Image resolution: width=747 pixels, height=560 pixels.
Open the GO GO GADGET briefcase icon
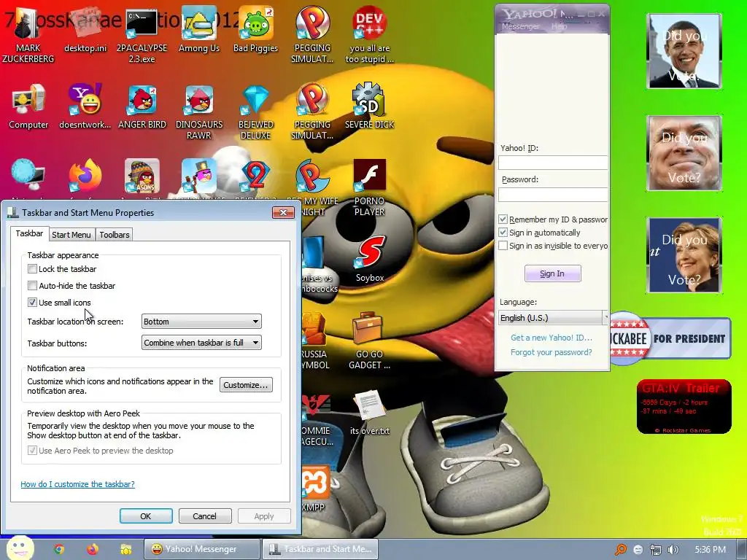tap(369, 342)
